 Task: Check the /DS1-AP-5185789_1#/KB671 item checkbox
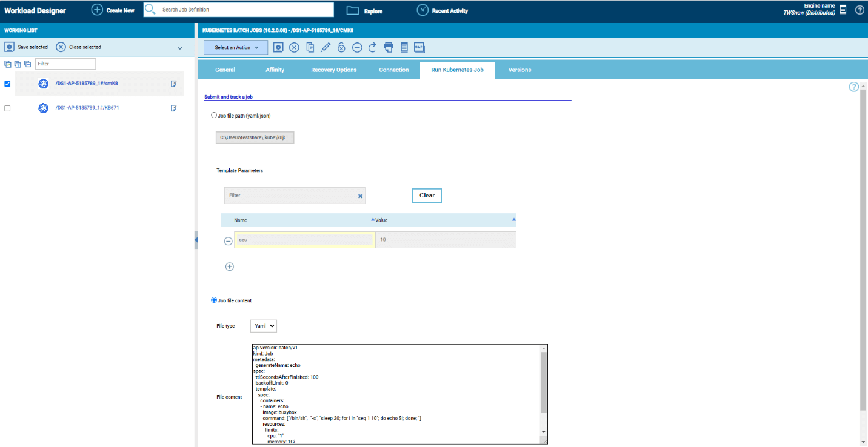click(7, 108)
